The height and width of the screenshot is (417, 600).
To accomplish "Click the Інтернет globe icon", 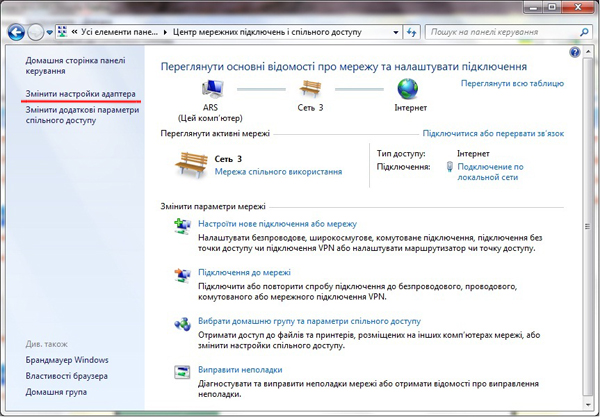I will coord(407,89).
